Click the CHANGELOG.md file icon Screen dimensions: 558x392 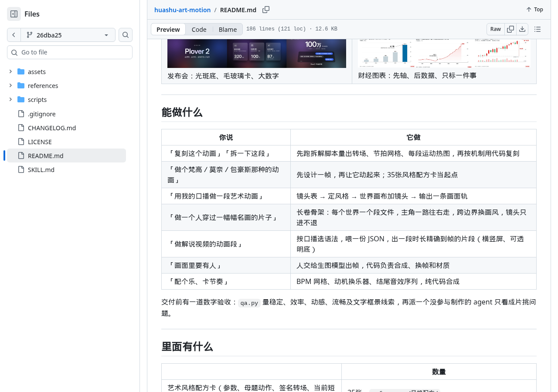pos(21,128)
